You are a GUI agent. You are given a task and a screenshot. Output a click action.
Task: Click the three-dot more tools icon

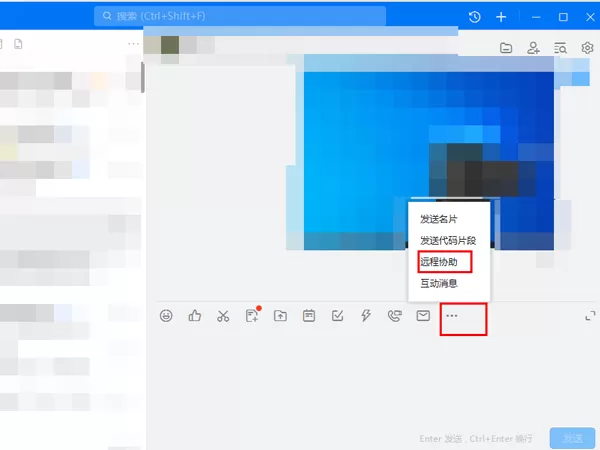tap(452, 316)
